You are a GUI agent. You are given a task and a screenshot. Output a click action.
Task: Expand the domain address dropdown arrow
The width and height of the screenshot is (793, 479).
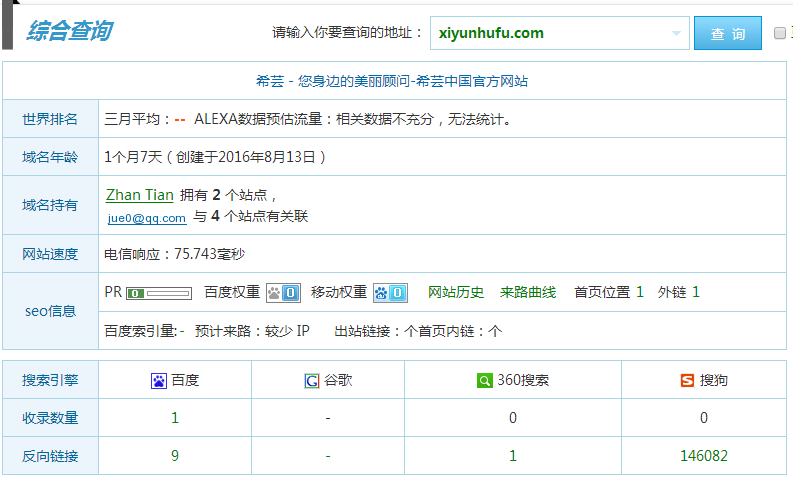pos(676,33)
